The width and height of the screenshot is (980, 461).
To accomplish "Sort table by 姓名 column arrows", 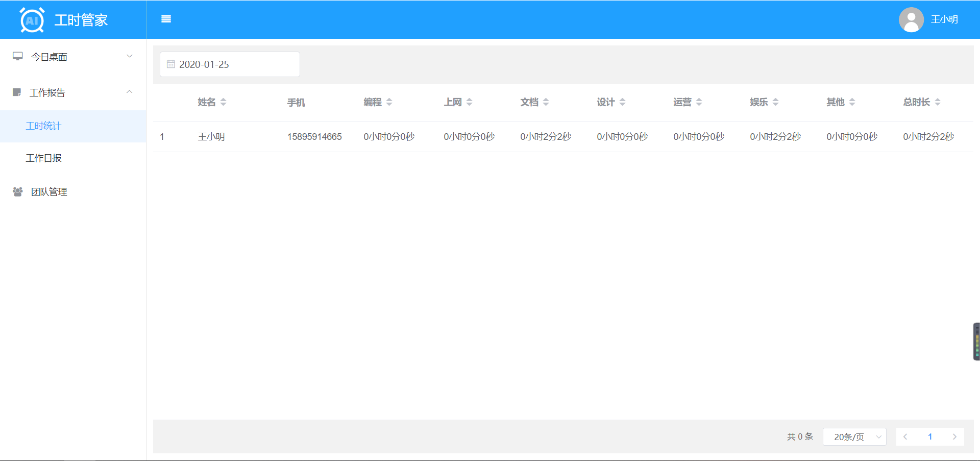I will [x=223, y=102].
